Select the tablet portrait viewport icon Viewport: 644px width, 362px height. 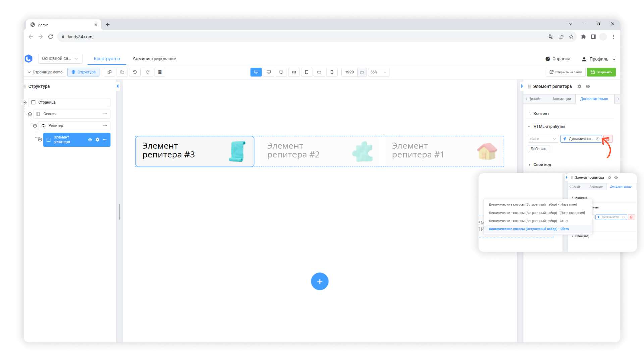(x=307, y=72)
